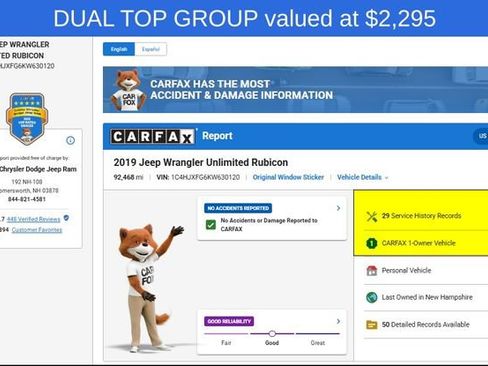Expand the Good Reliability chevron
Screen dimensions: 488x366
click(338, 321)
